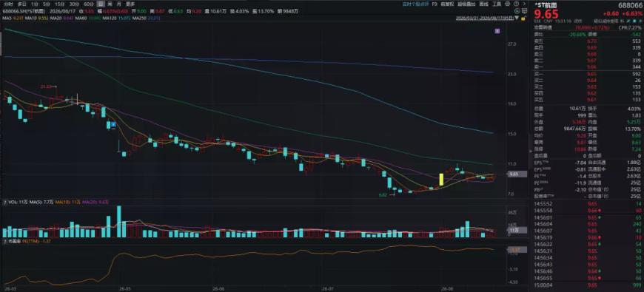Open the 更多 periods dropdown
Viewport: 644px width, 292px height.
click(130, 4)
